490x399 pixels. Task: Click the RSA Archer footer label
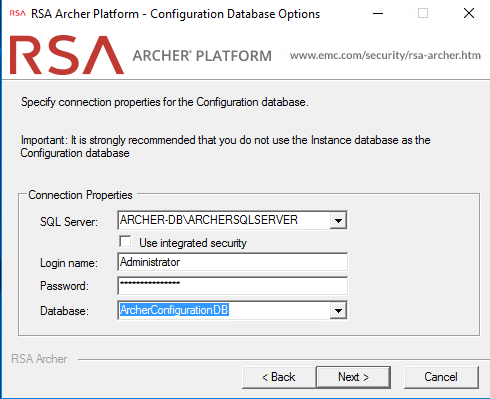tap(39, 359)
